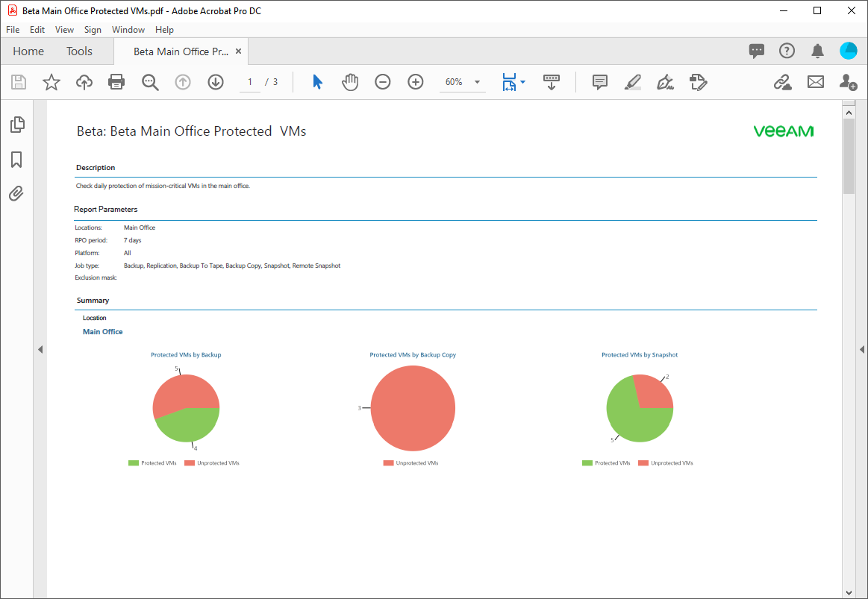Screen dimensions: 868x599
Task: Click the green swatch in Backup chart legend
Action: [134, 463]
